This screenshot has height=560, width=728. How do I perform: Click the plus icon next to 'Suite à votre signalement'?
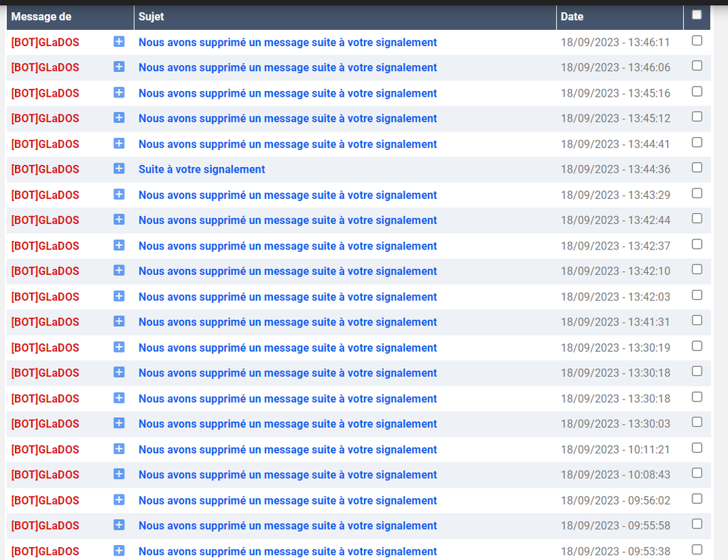[119, 168]
